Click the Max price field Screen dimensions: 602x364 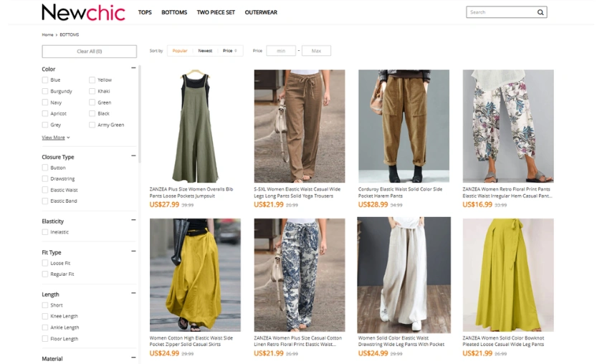316,51
